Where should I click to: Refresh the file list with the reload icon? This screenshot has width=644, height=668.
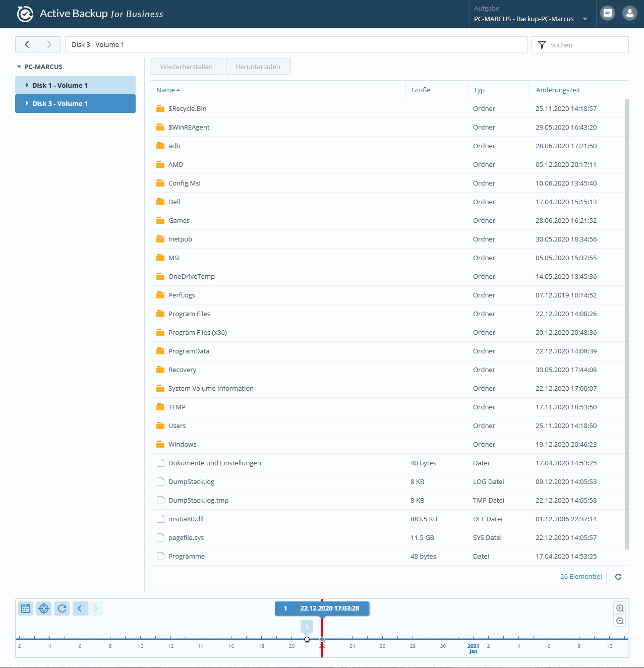point(618,577)
